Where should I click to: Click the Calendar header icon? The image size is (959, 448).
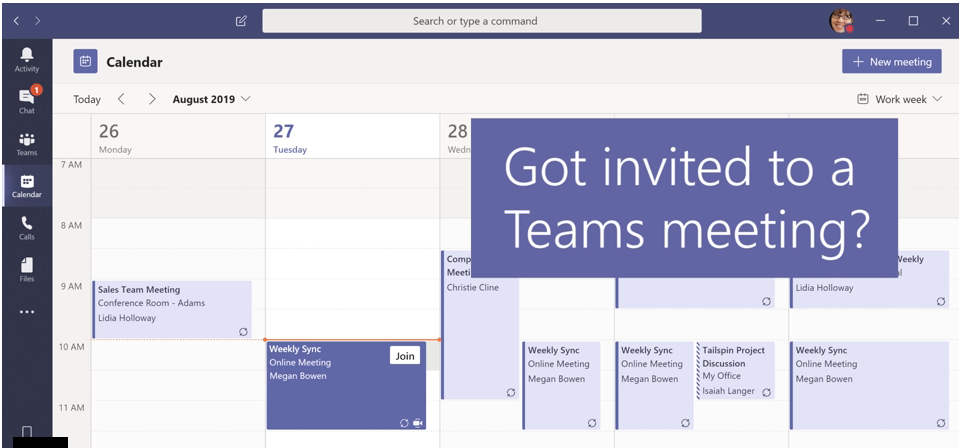point(86,61)
